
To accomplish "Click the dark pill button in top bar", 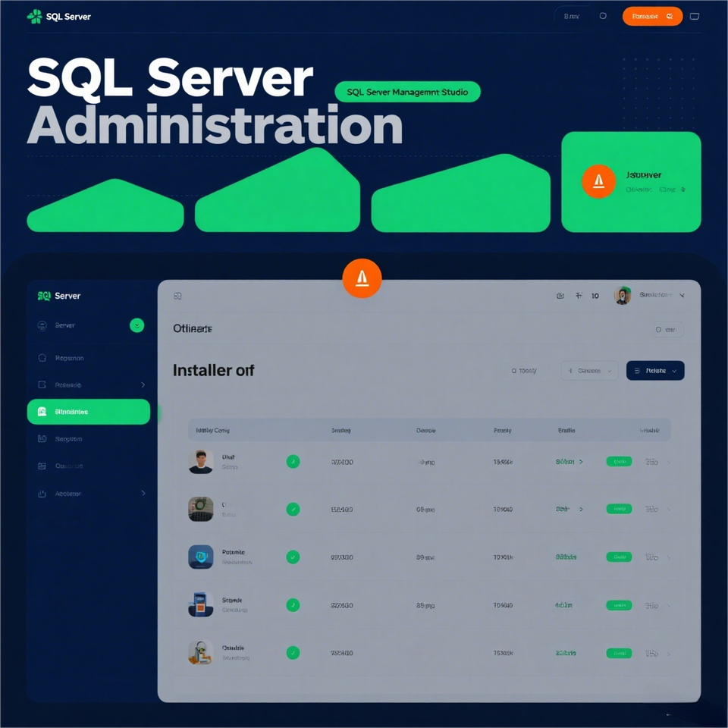I will (571, 16).
